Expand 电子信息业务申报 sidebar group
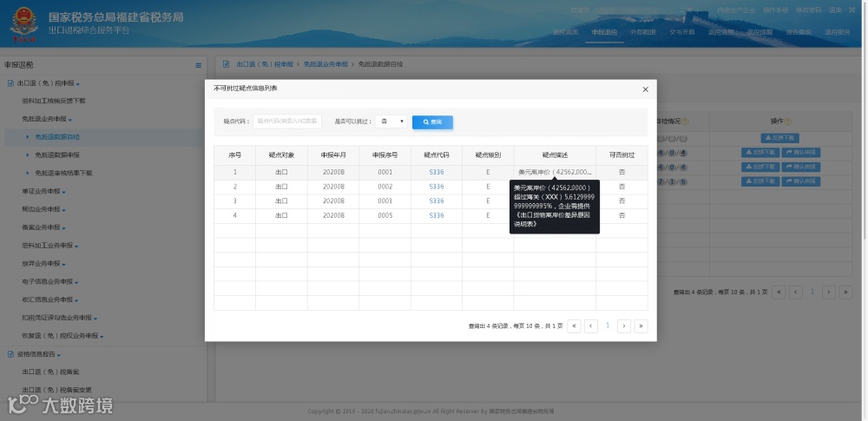This screenshot has height=421, width=868. pyautogui.click(x=50, y=282)
